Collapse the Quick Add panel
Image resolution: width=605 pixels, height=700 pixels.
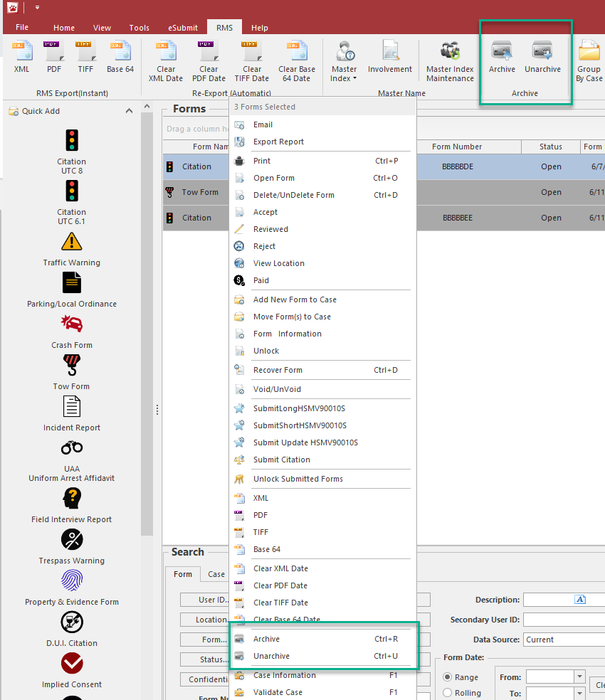pyautogui.click(x=129, y=111)
